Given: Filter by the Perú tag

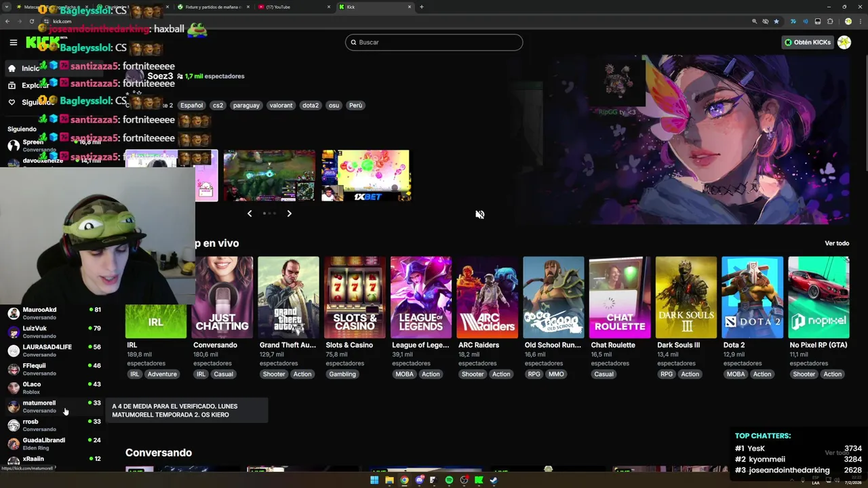Looking at the screenshot, I should (355, 105).
